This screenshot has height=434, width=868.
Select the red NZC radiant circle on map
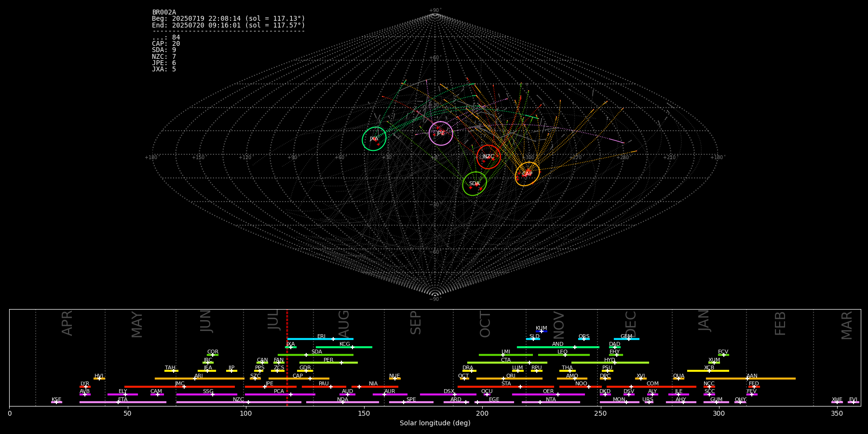point(488,157)
